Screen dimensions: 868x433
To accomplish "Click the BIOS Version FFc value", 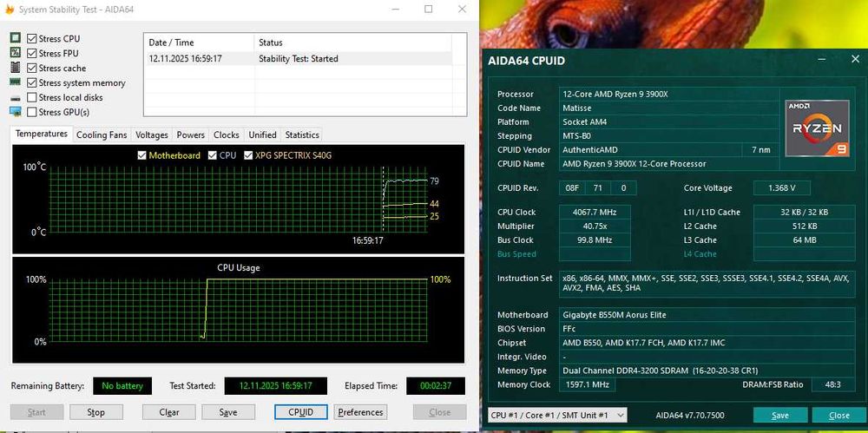I will click(707, 328).
